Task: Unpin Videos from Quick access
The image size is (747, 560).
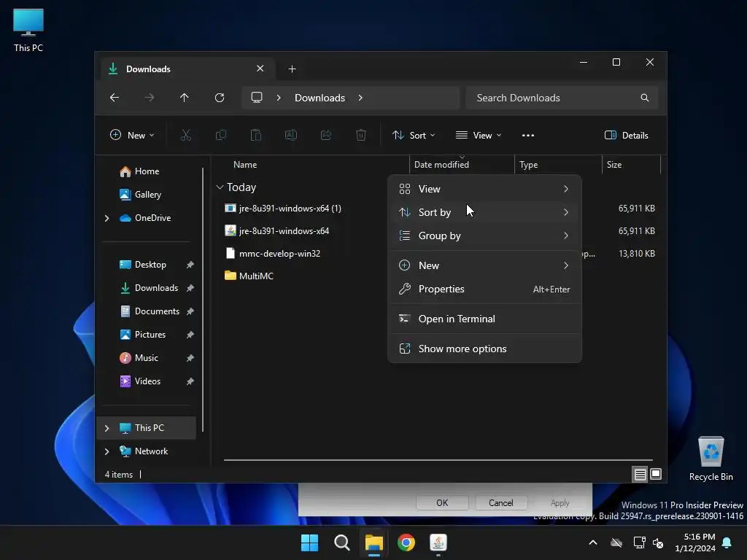Action: click(190, 381)
